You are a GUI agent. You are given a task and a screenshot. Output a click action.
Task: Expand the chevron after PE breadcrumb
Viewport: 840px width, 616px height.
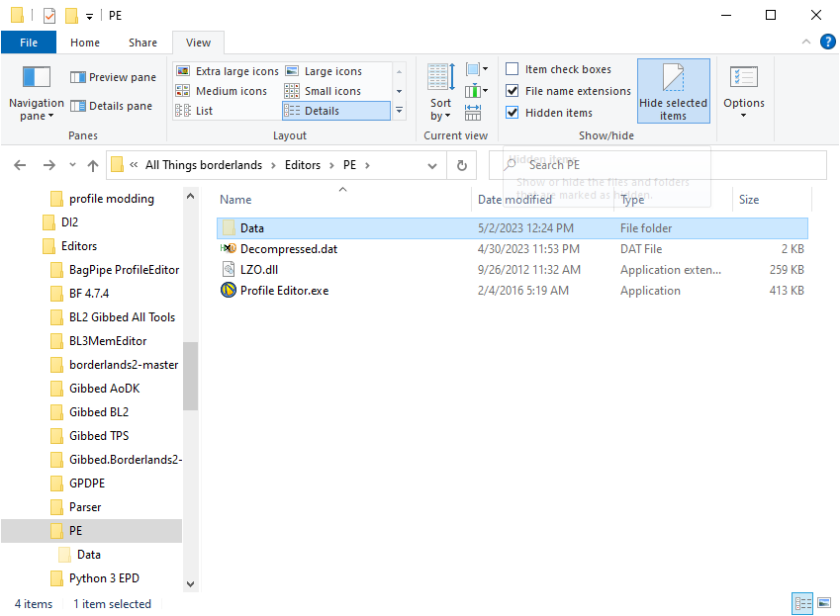point(367,165)
